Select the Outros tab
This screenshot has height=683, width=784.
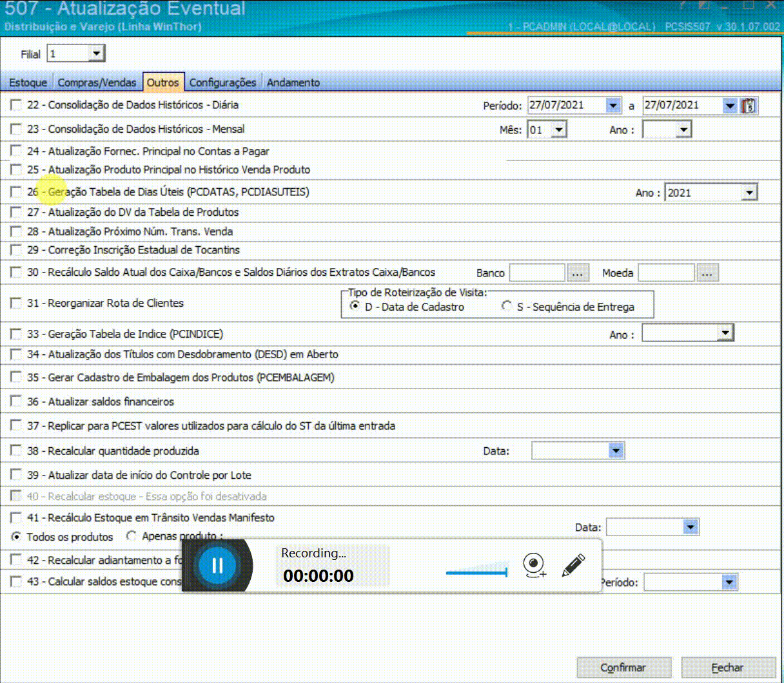pyautogui.click(x=163, y=82)
